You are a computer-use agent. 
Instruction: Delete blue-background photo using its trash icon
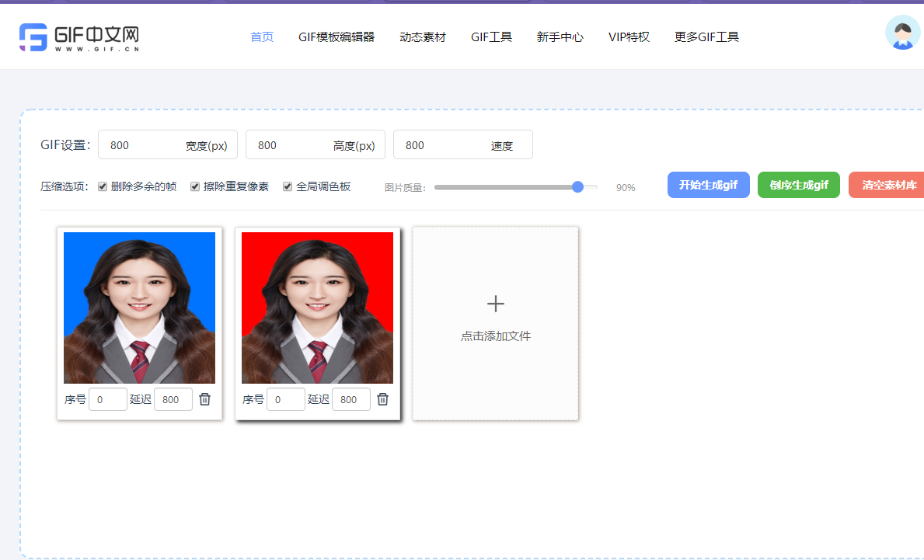(x=204, y=398)
